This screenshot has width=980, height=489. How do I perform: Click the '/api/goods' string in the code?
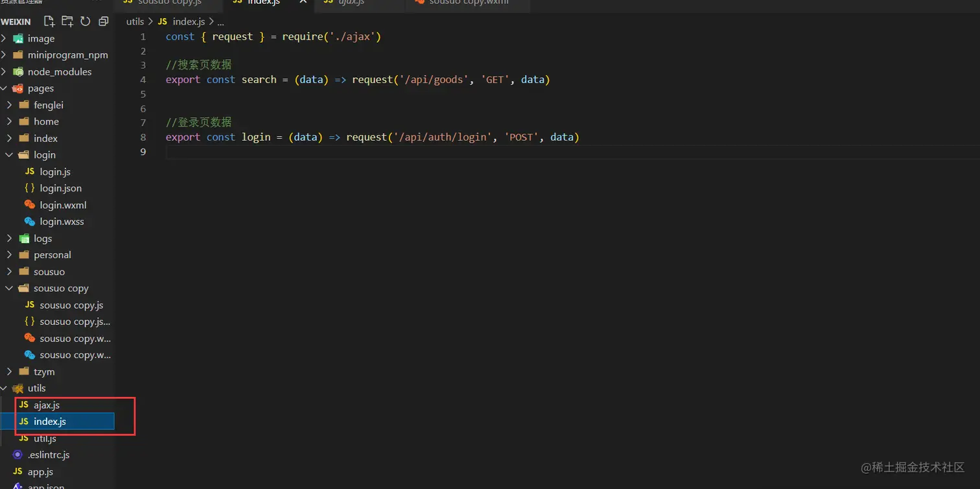pyautogui.click(x=434, y=80)
